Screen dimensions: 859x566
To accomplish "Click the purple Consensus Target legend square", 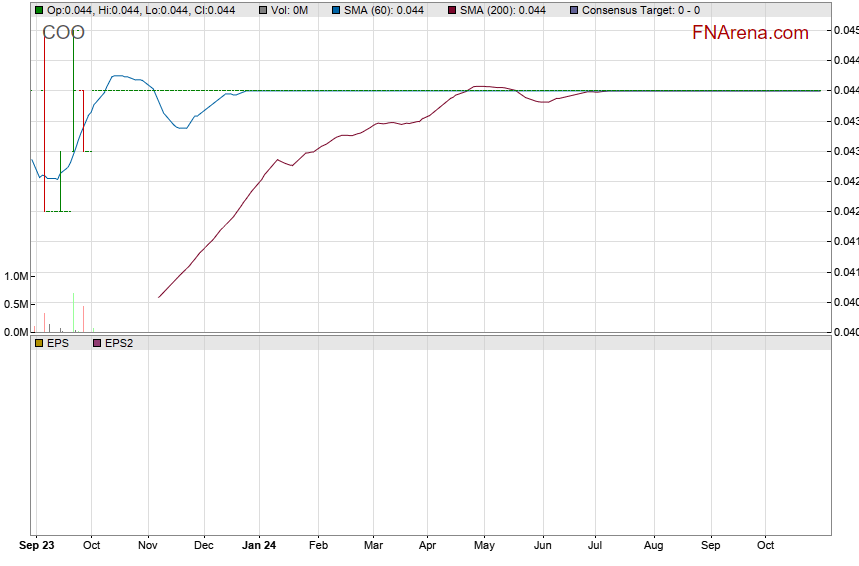I will pyautogui.click(x=573, y=10).
